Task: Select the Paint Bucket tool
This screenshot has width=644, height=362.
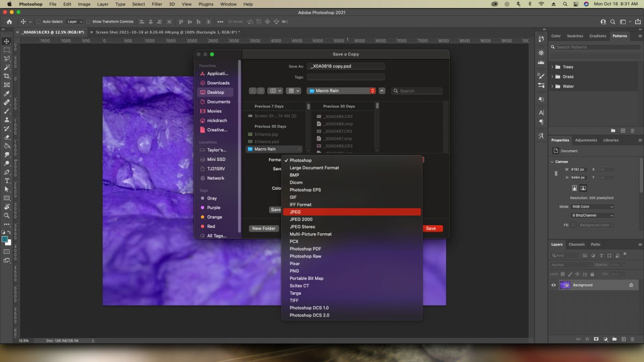Action: click(7, 145)
